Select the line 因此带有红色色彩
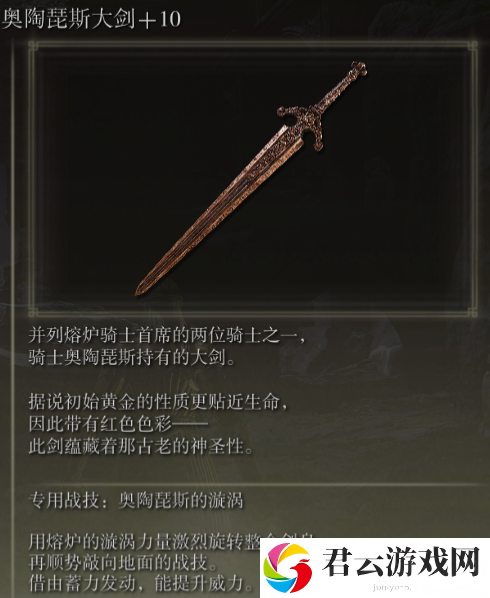Image resolution: width=490 pixels, height=598 pixels. [x=118, y=424]
